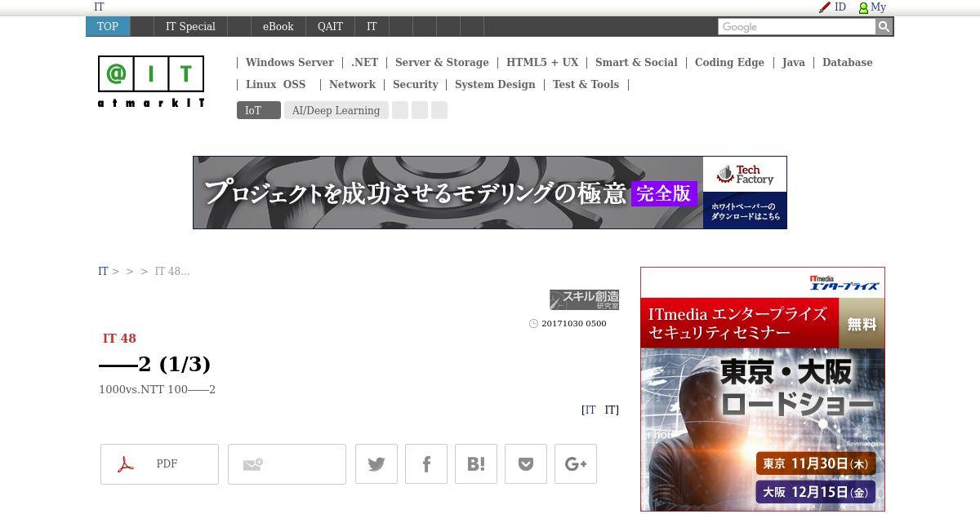The height and width of the screenshot is (514, 980).
Task: Open the eBook tab
Action: click(278, 26)
